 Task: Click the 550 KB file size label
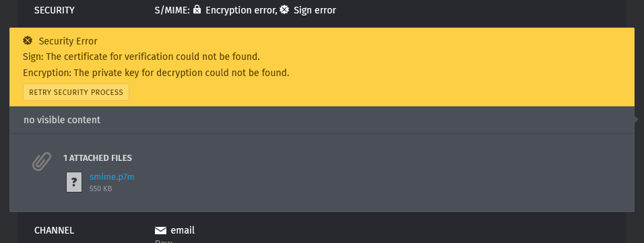click(100, 189)
